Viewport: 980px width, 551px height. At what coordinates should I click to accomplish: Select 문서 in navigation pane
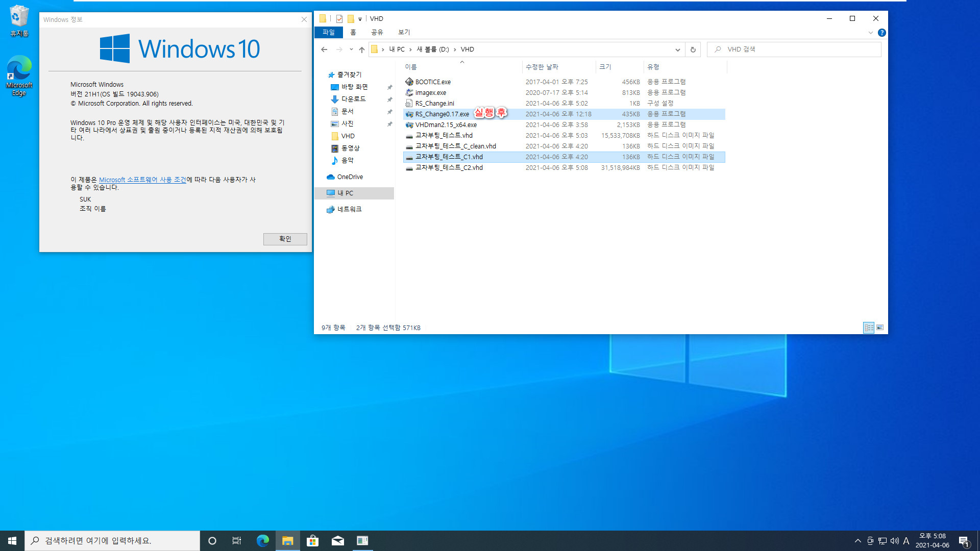point(347,112)
